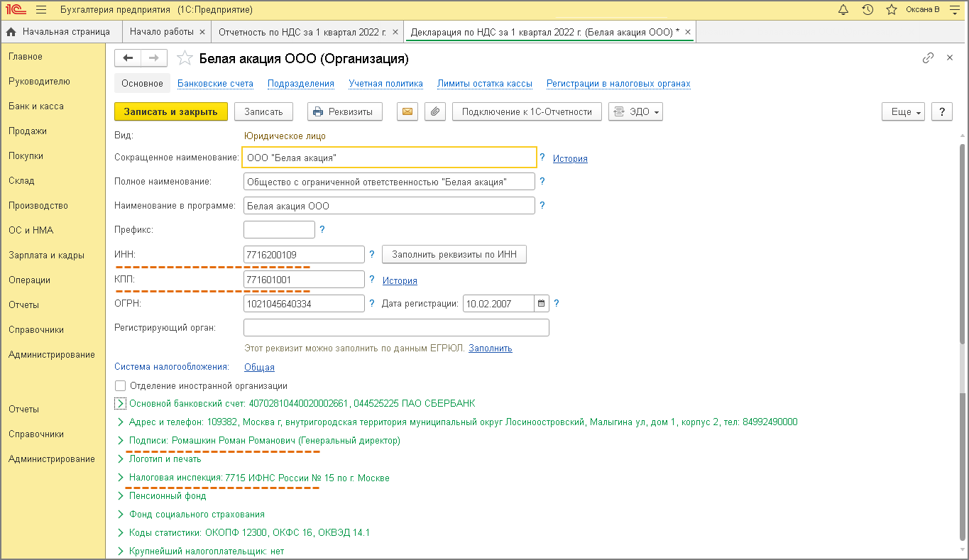Screen dimensions: 969x560
Task: Expand Коды статистики section
Action: pos(120,533)
